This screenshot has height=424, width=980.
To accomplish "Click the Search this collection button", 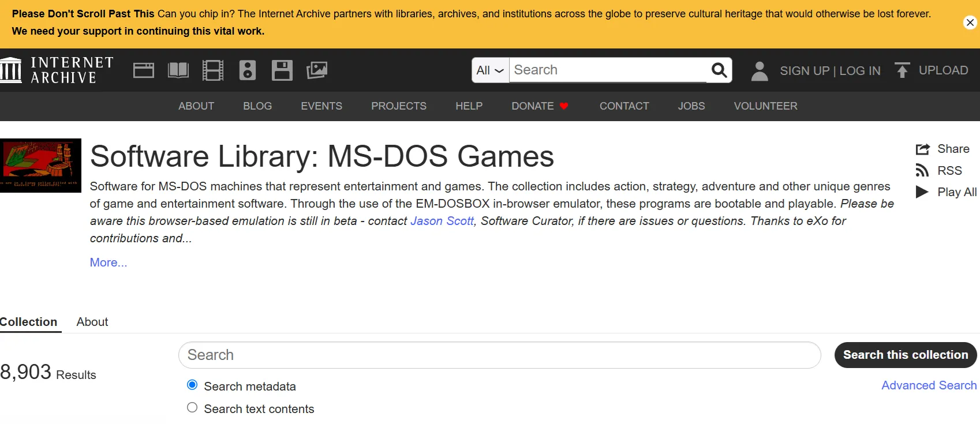I will [906, 355].
